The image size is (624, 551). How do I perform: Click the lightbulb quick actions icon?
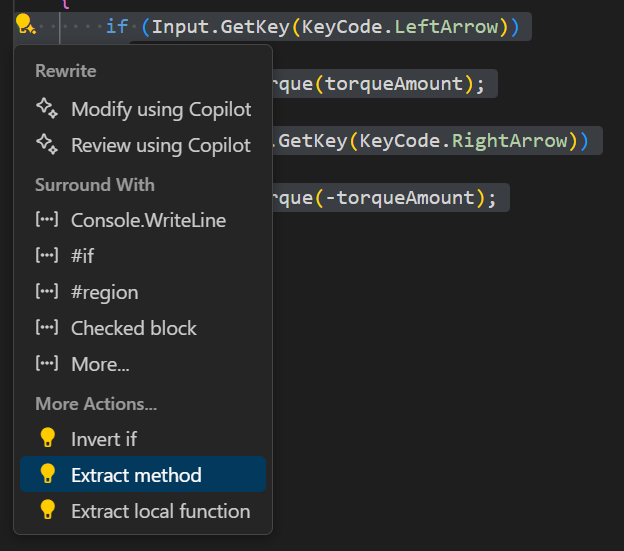[25, 26]
